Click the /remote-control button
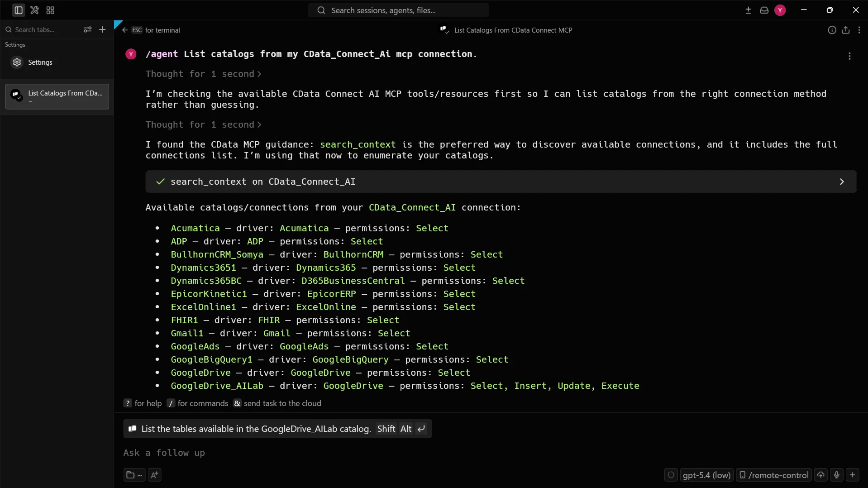This screenshot has height=488, width=868. [774, 475]
